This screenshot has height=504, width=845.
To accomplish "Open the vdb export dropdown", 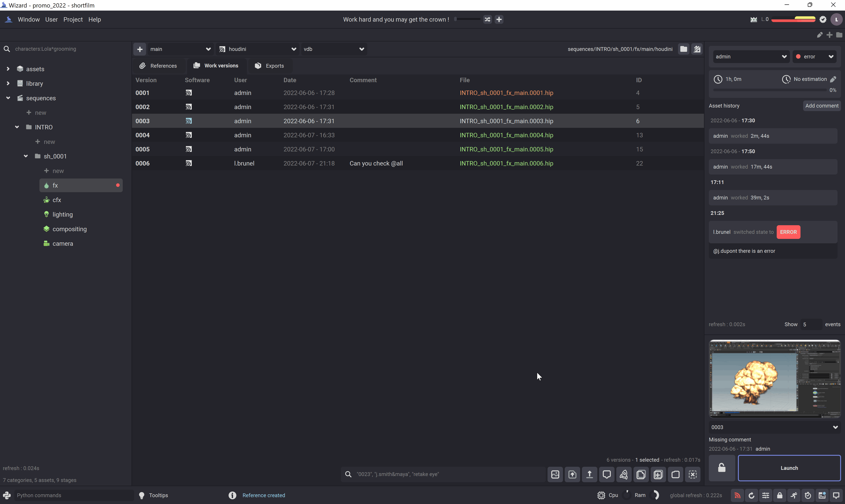I will (334, 49).
